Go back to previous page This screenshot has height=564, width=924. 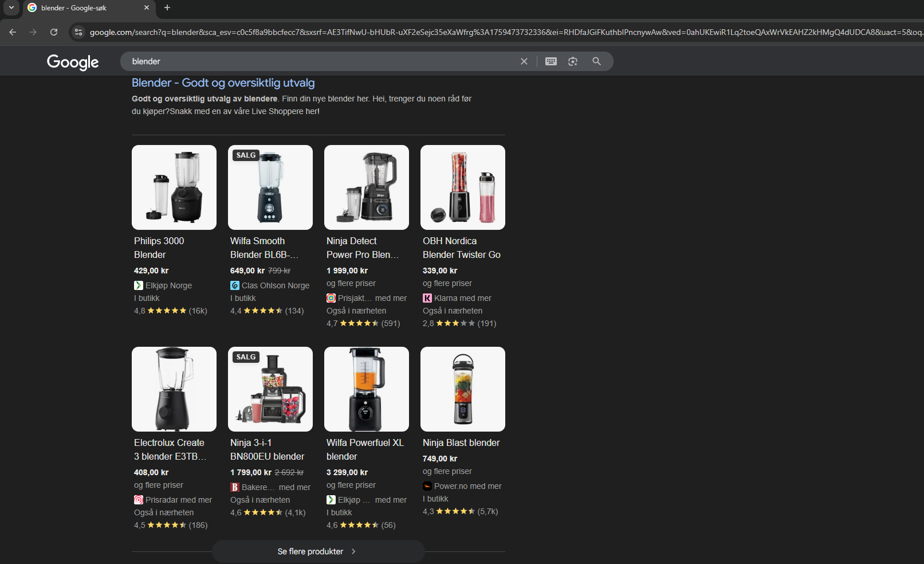click(13, 32)
